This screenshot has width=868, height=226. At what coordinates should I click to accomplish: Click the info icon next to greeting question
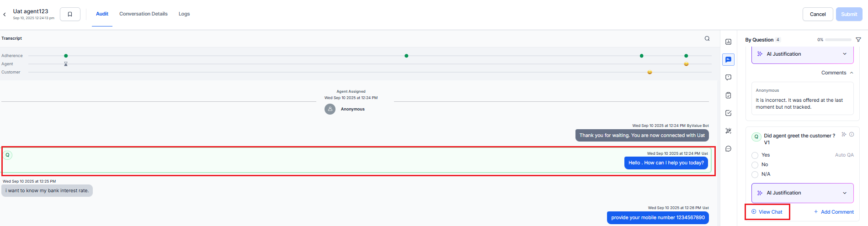click(852, 135)
